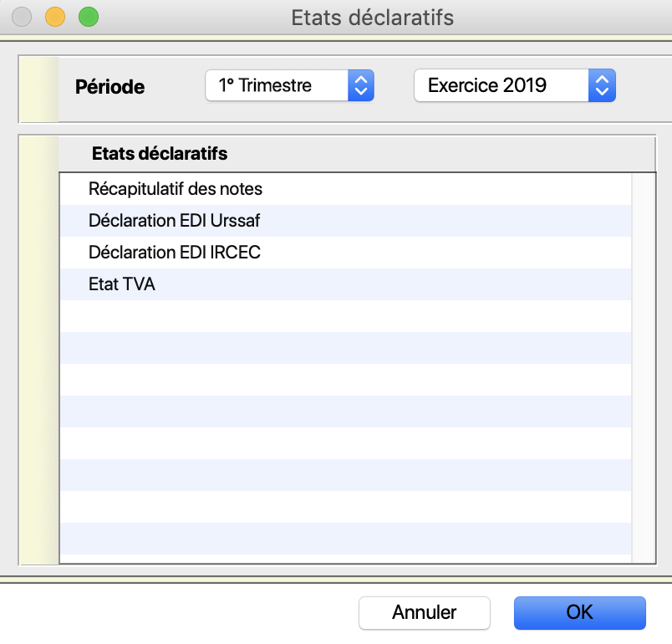Click the first empty row below Etat TVA
This screenshot has width=672, height=644.
(x=345, y=316)
